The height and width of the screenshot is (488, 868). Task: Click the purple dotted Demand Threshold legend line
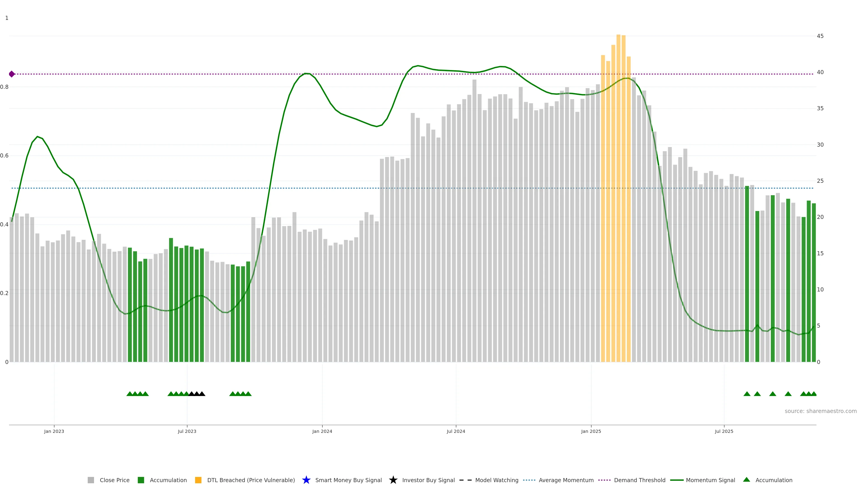point(604,480)
